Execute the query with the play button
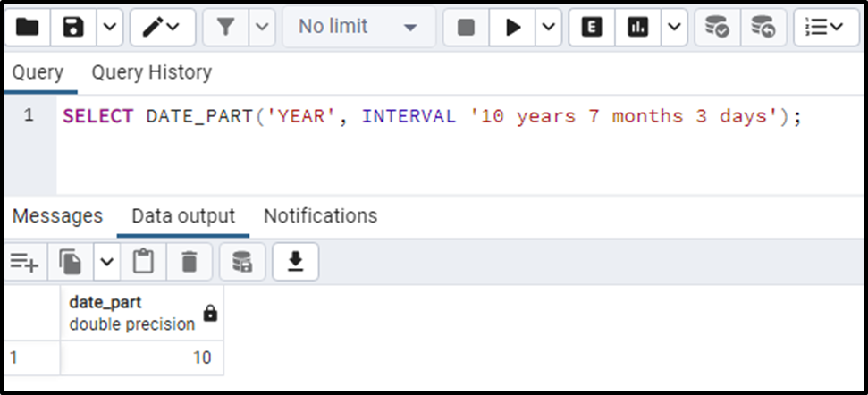Screen dimensions: 868x395 click(512, 27)
